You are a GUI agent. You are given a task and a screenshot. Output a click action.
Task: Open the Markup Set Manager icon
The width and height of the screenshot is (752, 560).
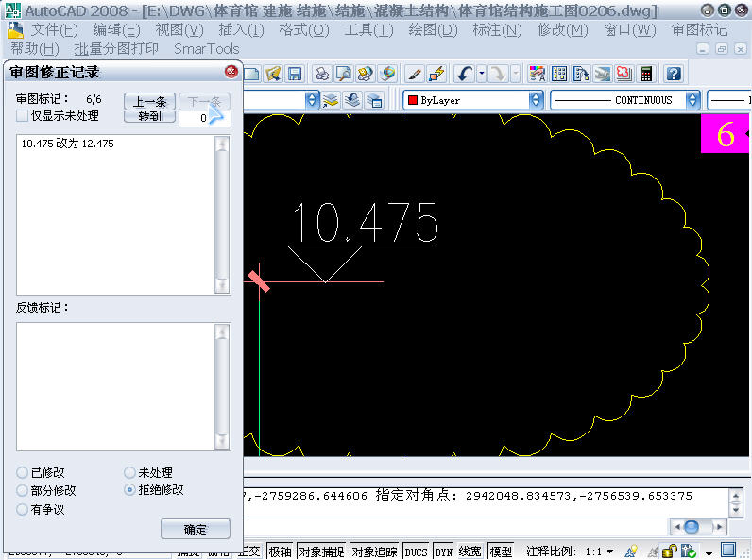624,74
